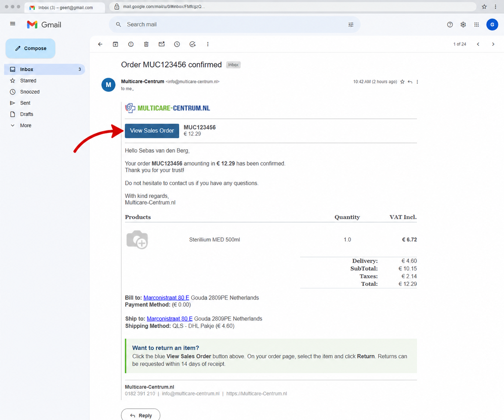Click the Gmail logo
This screenshot has height=420, width=504.
click(44, 25)
